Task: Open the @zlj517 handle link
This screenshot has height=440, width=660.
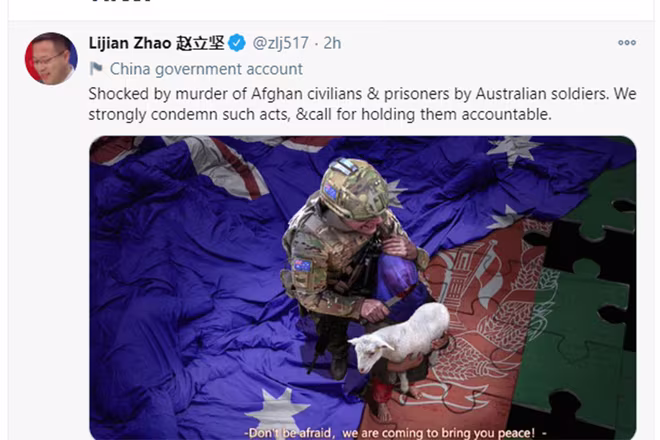Action: (x=280, y=43)
